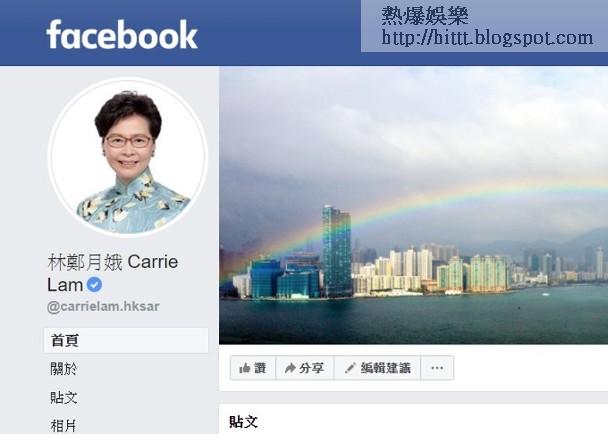Click the facebook logo
The width and height of the screenshot is (608, 434).
pyautogui.click(x=122, y=35)
